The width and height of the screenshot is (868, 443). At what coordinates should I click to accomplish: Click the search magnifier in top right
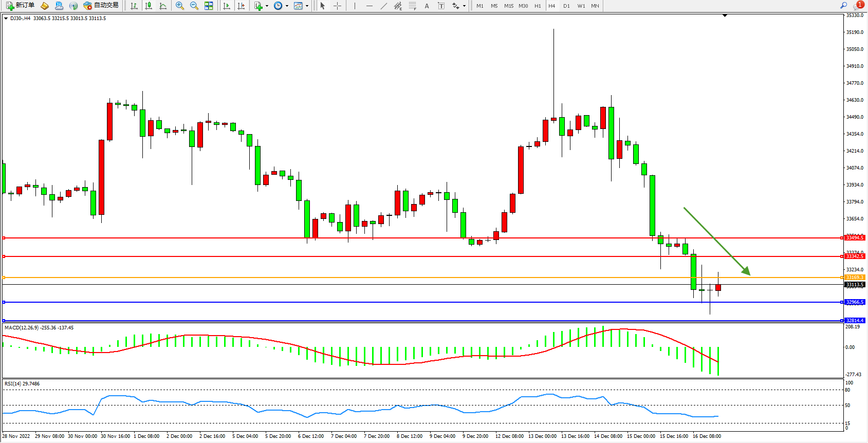click(843, 6)
